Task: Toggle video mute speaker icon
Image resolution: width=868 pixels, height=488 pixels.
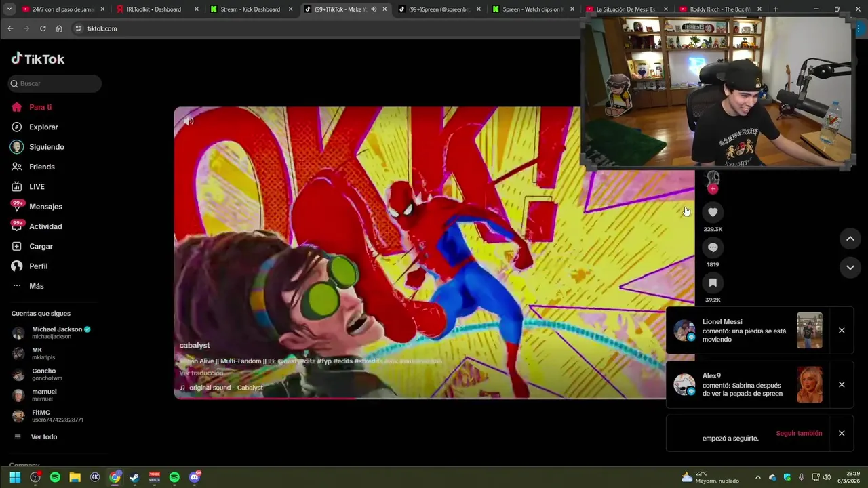Action: point(189,121)
